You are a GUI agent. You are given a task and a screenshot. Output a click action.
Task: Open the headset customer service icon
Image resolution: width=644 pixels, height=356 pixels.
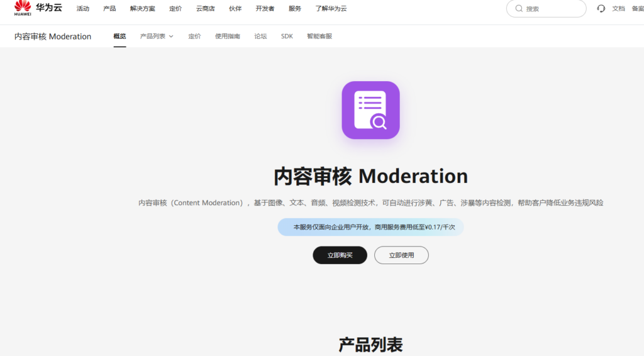[601, 9]
